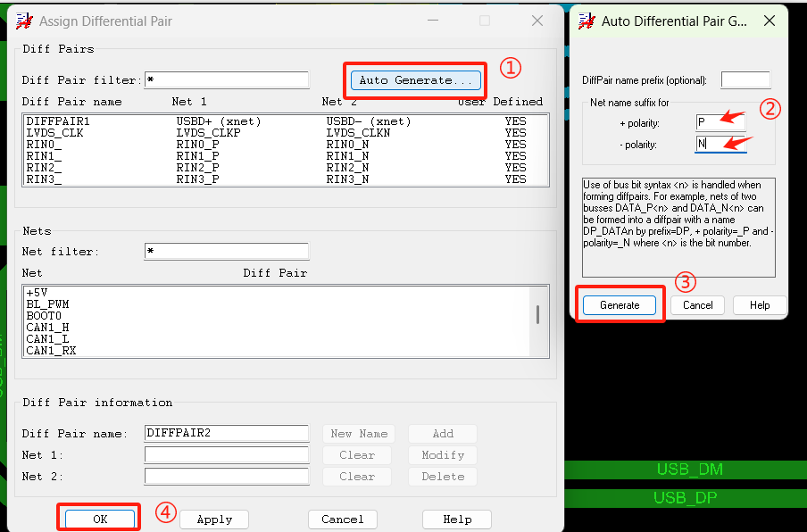Screen dimensions: 807x532
Task: Click the Auto Generate... button
Action: click(416, 80)
